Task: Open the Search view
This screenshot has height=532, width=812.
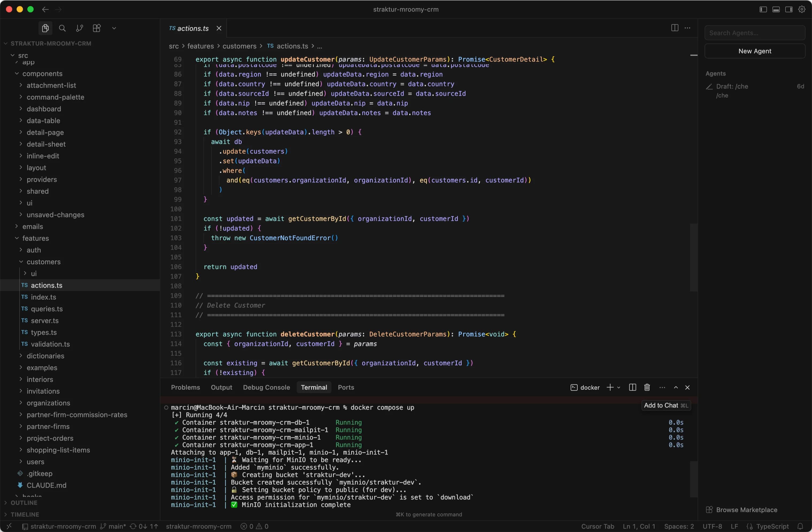Action: pyautogui.click(x=63, y=28)
